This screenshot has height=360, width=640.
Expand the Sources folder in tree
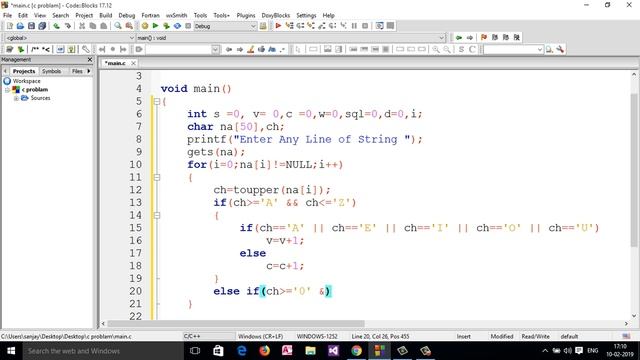coord(16,98)
